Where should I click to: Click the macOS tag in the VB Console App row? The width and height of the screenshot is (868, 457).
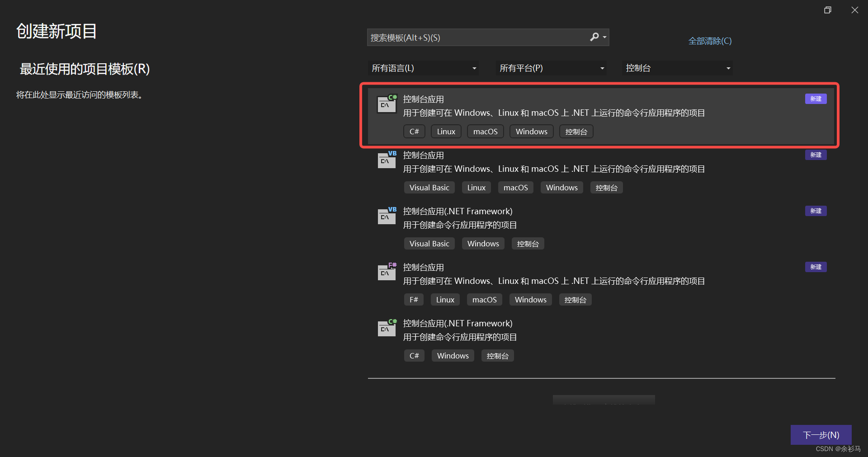tap(516, 188)
